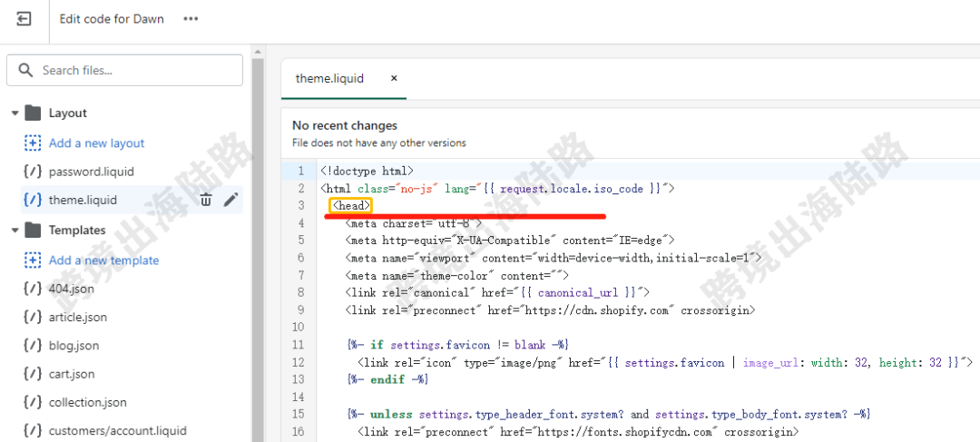Rename theme.liquid with the pencil icon
The image size is (980, 442).
pyautogui.click(x=231, y=200)
